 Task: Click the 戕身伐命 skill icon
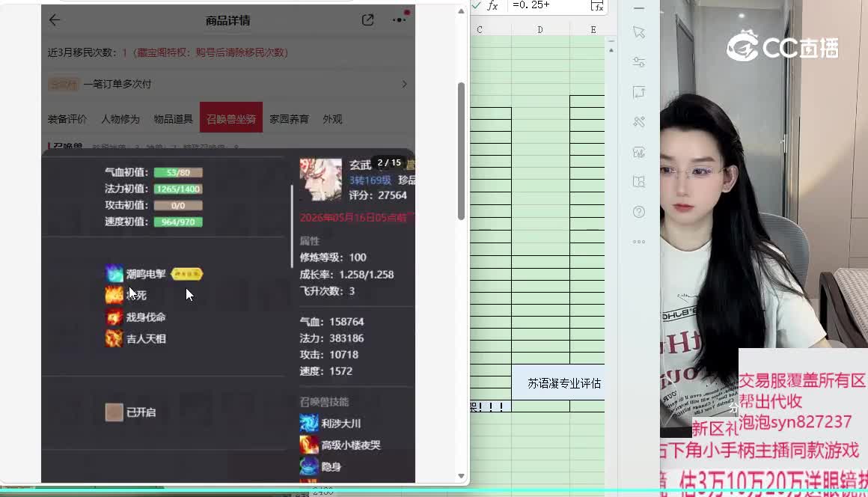(114, 317)
